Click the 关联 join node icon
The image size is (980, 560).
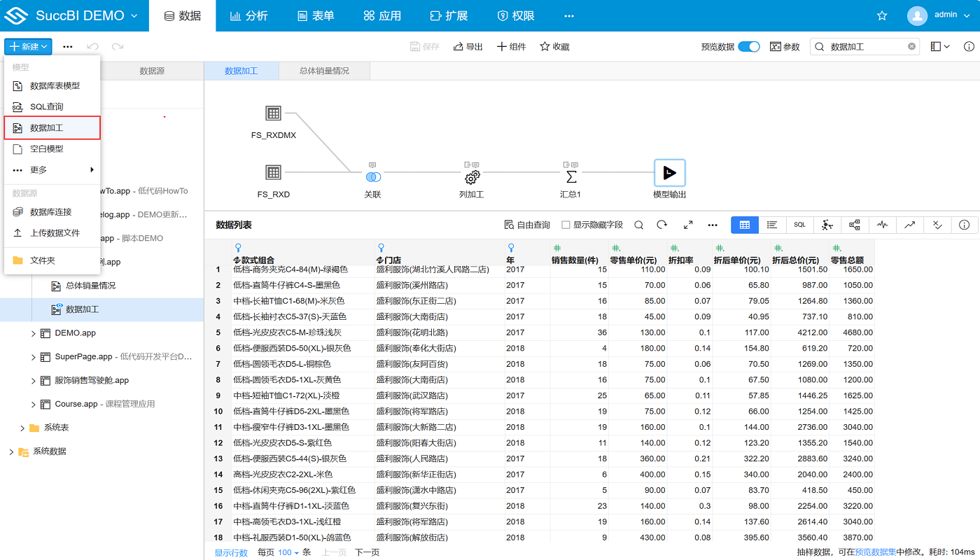coord(373,176)
